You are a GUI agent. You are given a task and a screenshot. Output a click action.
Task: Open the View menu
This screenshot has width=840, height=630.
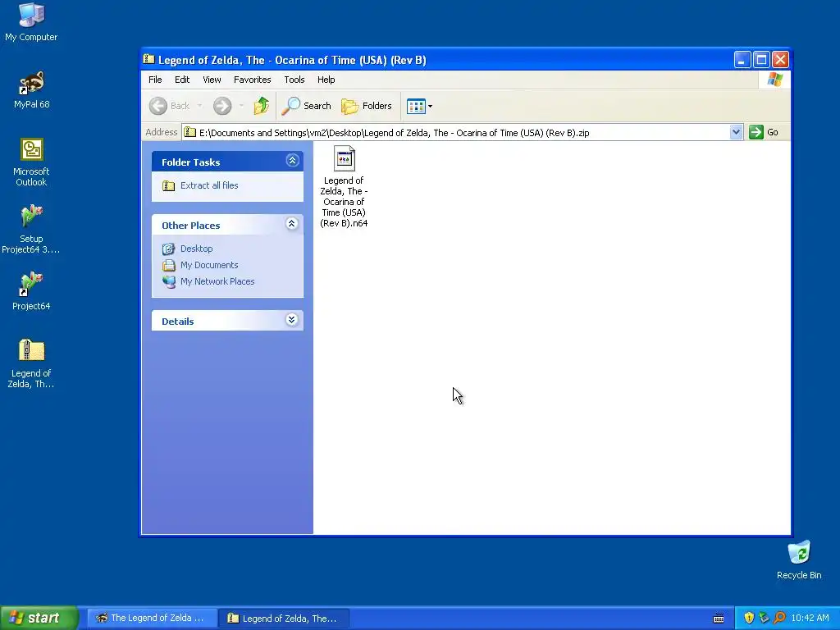pos(212,80)
